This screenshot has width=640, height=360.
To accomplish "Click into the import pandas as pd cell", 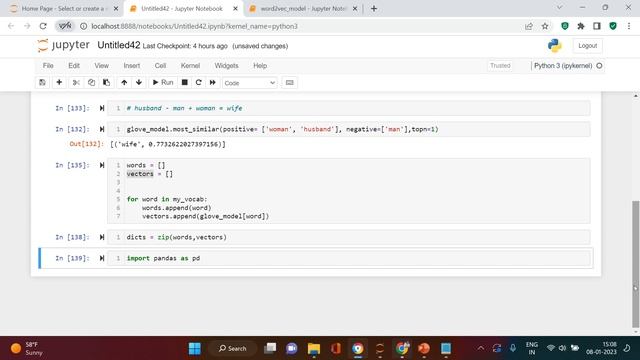I will pos(349,258).
